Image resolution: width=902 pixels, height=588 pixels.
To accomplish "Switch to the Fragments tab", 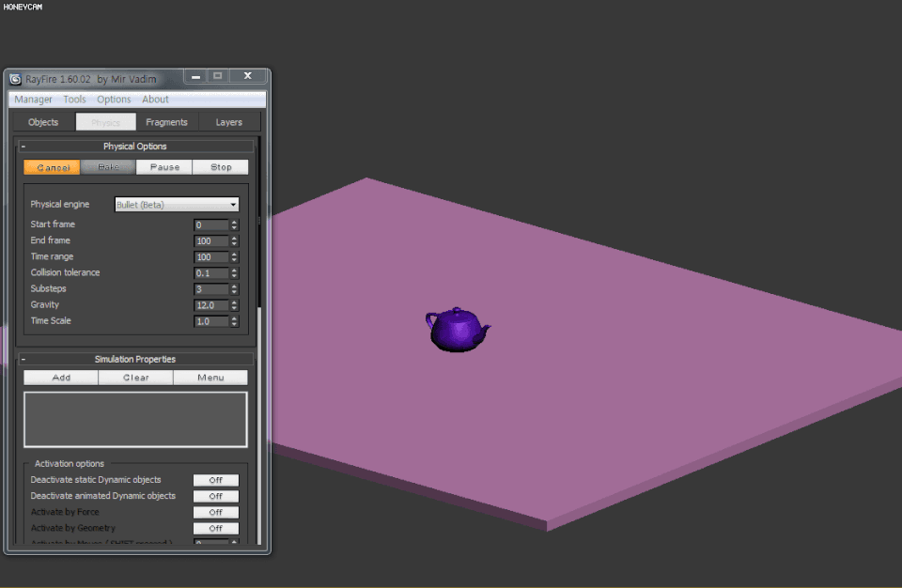I will (167, 122).
